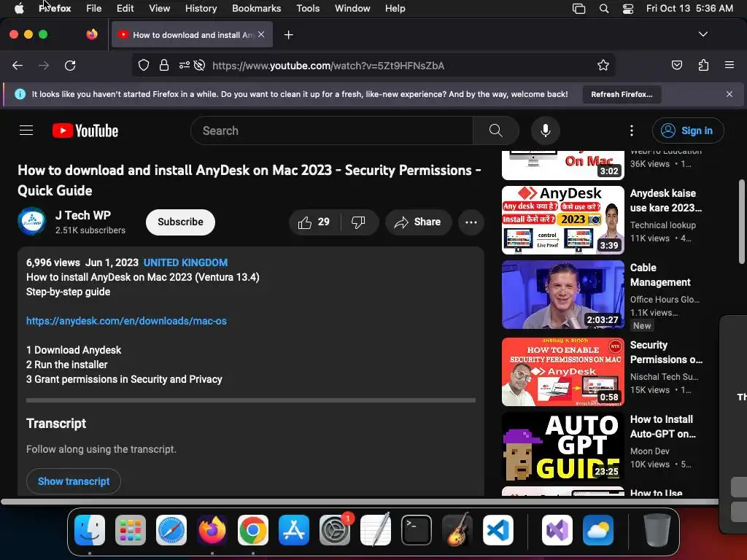
Task: Open the anydesk.com mac-os download link
Action: click(x=126, y=321)
